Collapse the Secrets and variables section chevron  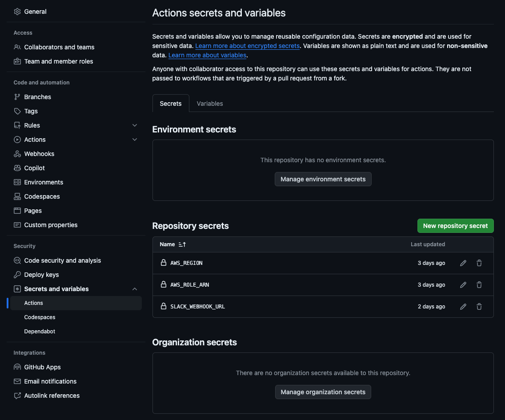tap(135, 289)
